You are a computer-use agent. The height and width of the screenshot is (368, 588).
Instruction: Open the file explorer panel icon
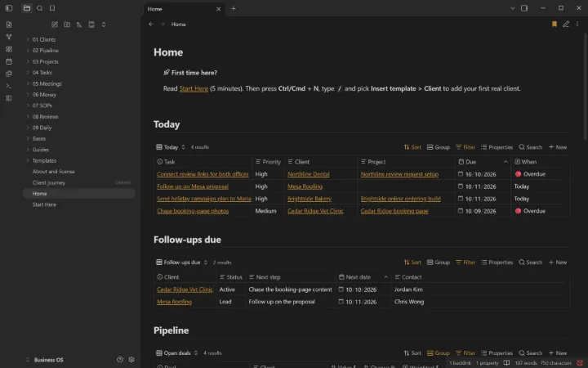point(27,8)
